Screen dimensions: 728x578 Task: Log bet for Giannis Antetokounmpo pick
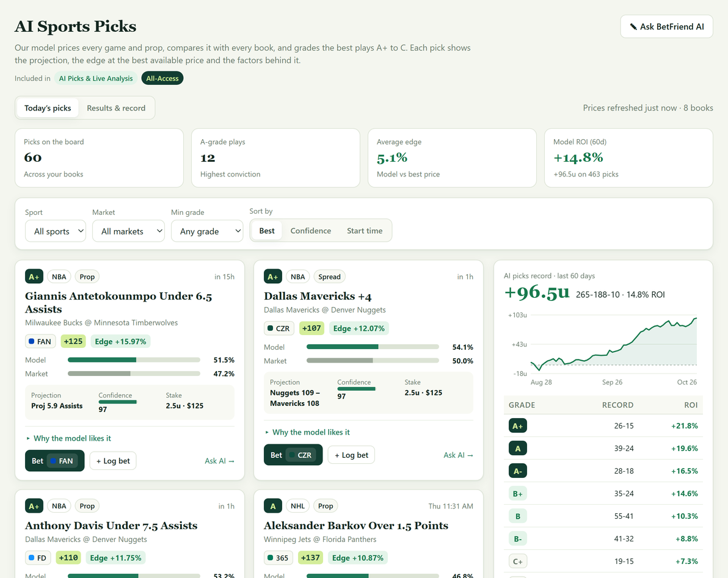click(x=113, y=461)
